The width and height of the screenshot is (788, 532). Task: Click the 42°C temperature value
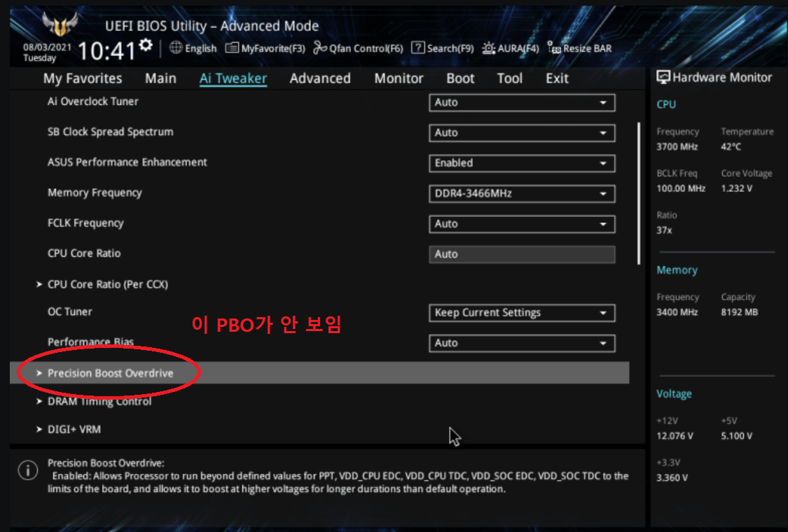click(731, 147)
